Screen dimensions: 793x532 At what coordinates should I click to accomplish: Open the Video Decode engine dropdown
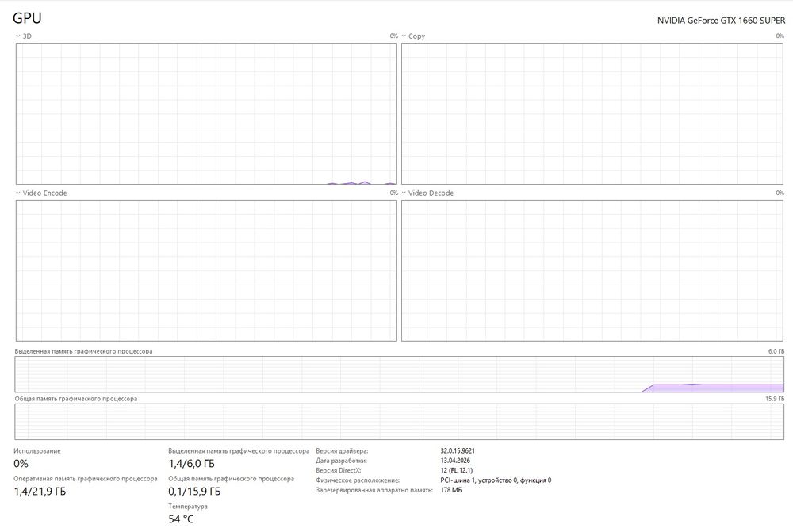pos(427,193)
